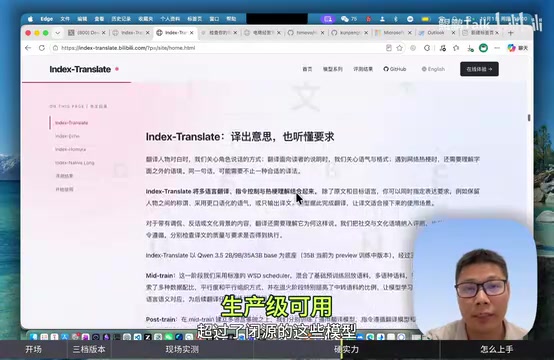This screenshot has height=360, width=554.
Task: Open a new tab with plus button
Action: (x=511, y=33)
